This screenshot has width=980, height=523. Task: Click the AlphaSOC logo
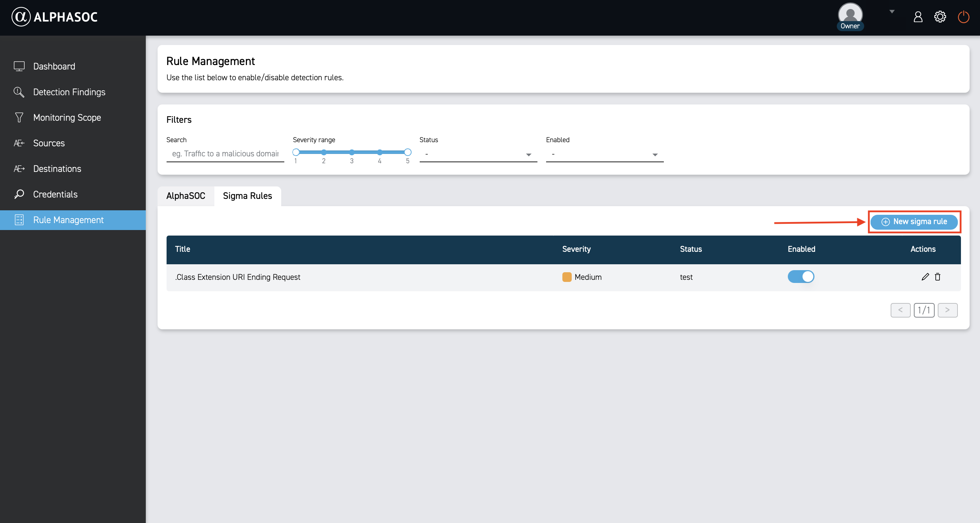tap(55, 17)
